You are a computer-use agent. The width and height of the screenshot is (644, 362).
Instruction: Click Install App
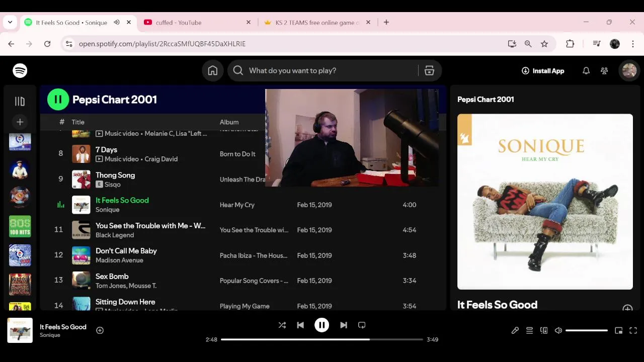pyautogui.click(x=543, y=71)
